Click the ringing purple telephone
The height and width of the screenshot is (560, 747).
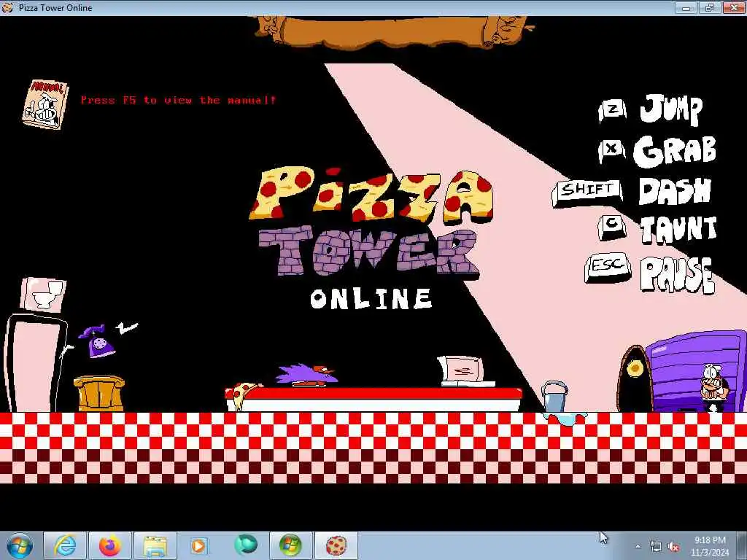pos(98,341)
